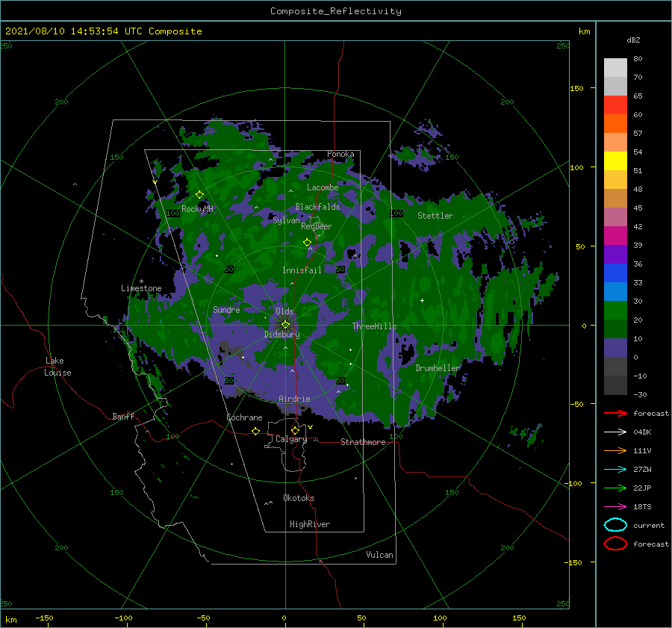Click the white 04DK arrow icon
Viewport: 672px width, 628px height.
tap(615, 432)
